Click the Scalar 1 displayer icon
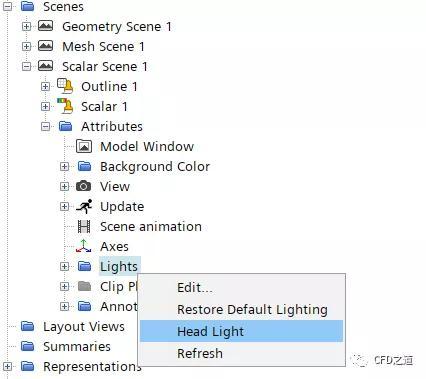The width and height of the screenshot is (426, 379). (65, 106)
